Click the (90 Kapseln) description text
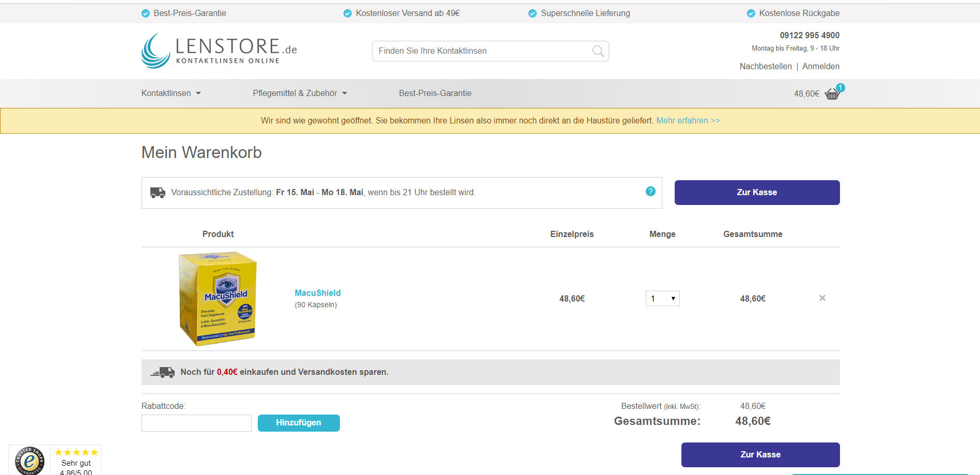980x475 pixels. click(x=316, y=305)
